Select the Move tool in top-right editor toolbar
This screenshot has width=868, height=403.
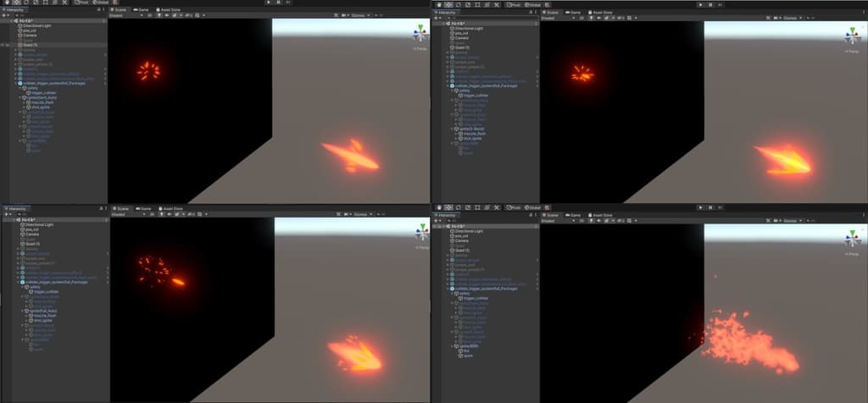(x=448, y=4)
